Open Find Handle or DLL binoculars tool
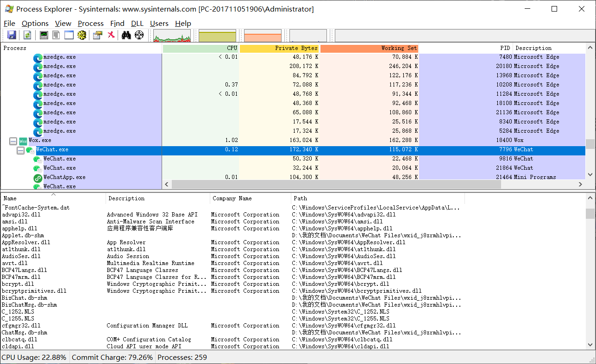This screenshot has width=596, height=364. pyautogui.click(x=125, y=35)
